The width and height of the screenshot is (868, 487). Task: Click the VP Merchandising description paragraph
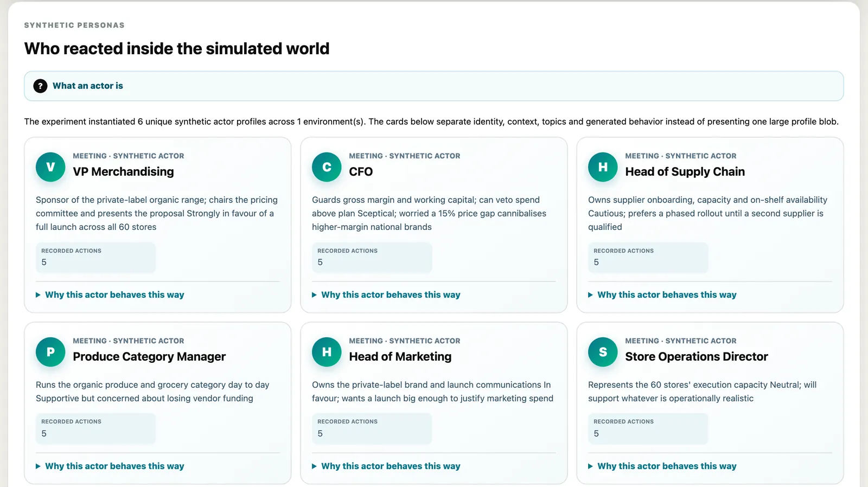click(157, 214)
